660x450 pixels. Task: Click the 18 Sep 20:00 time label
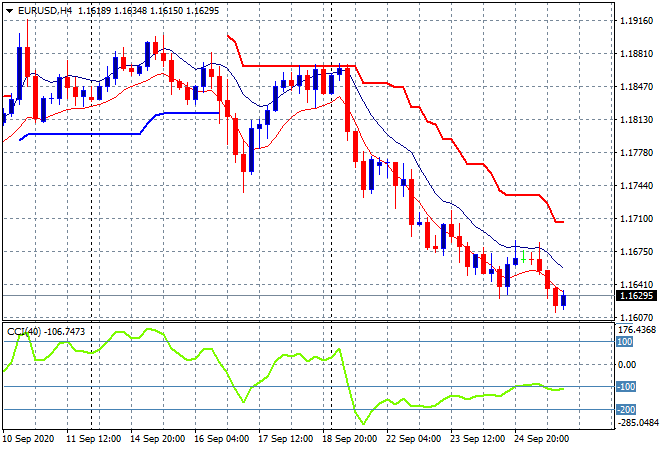pos(349,438)
